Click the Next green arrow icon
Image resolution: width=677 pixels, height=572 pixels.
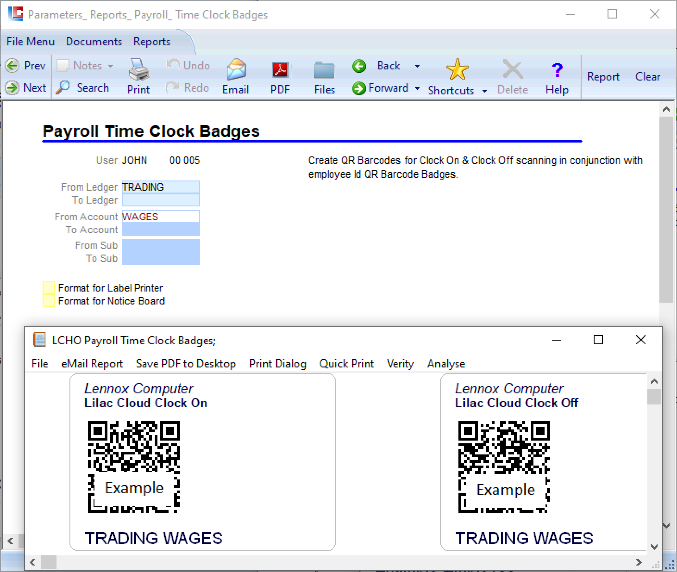pos(12,88)
